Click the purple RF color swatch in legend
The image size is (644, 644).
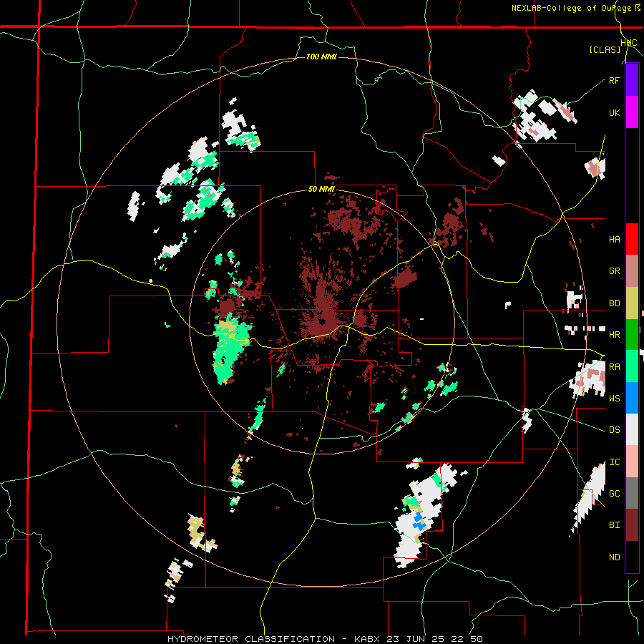pos(632,80)
